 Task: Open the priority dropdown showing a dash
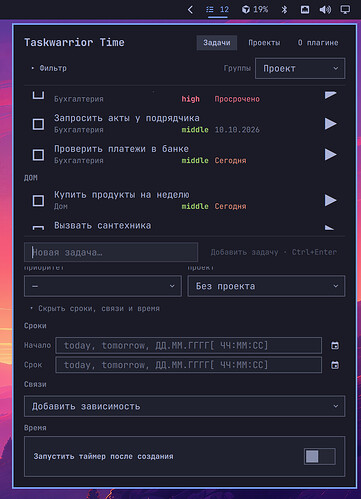click(103, 286)
